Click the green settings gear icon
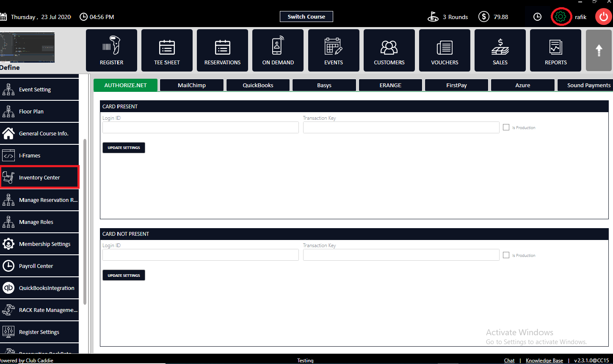 (x=561, y=17)
